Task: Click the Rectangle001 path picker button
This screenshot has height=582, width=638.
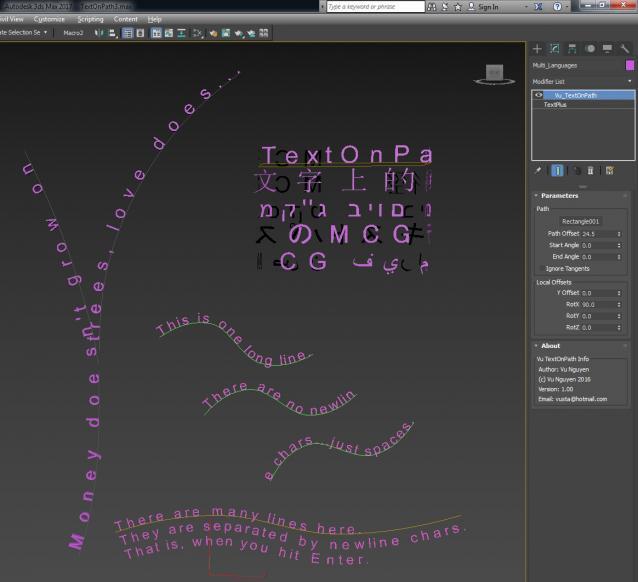Action: point(580,221)
